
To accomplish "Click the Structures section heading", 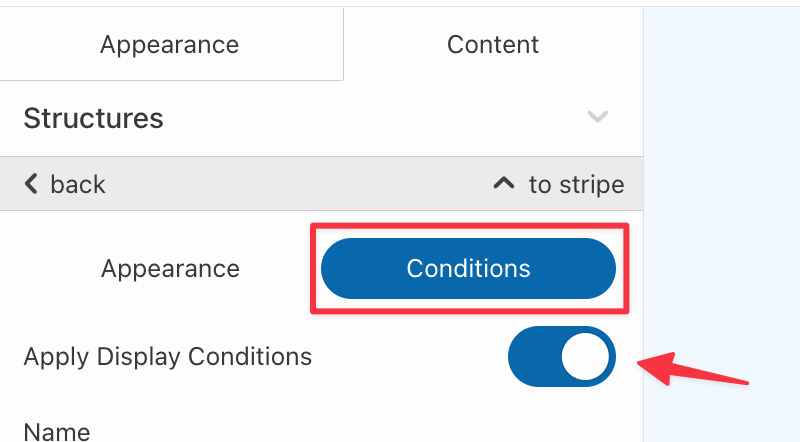I will tap(93, 118).
